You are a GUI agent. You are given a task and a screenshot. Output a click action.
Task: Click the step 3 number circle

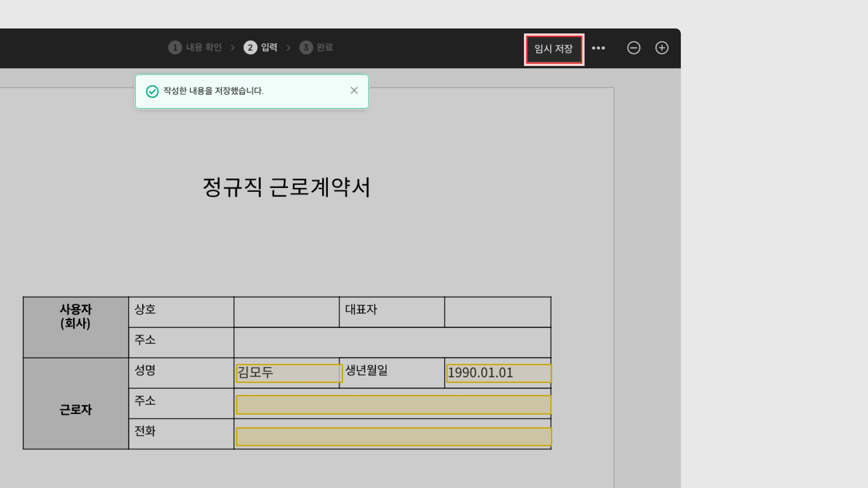306,48
